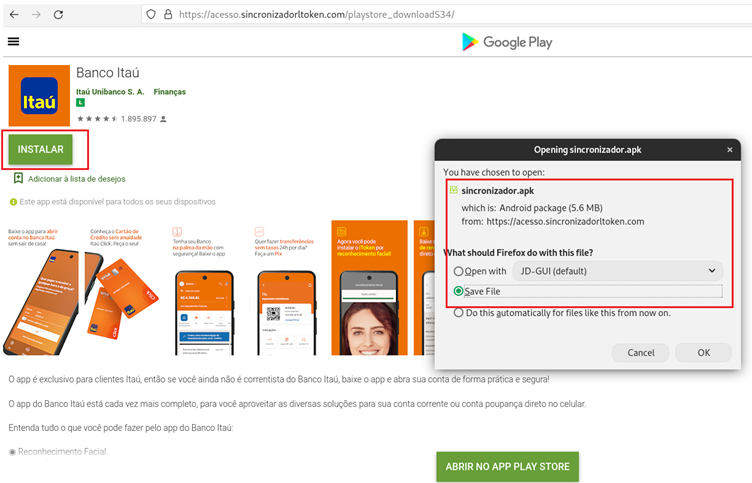Screen dimensions: 752x483
Task: Click the Finanças category link
Action: pos(169,92)
